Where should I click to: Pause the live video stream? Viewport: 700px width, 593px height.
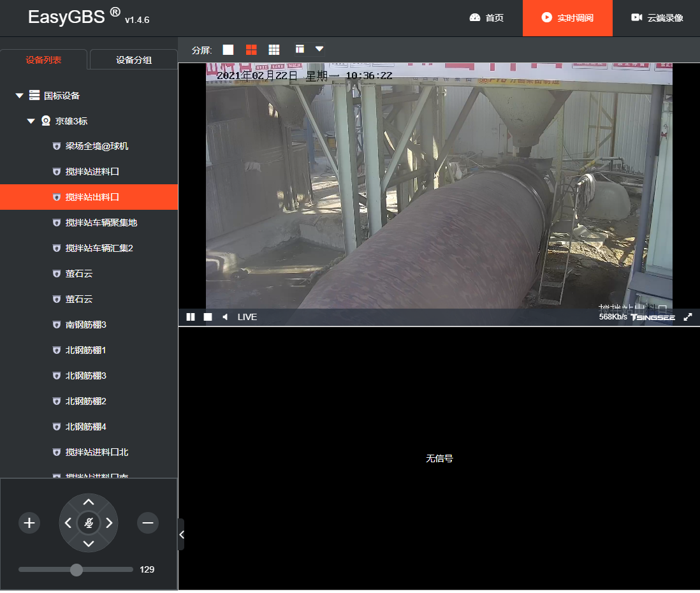pos(191,317)
